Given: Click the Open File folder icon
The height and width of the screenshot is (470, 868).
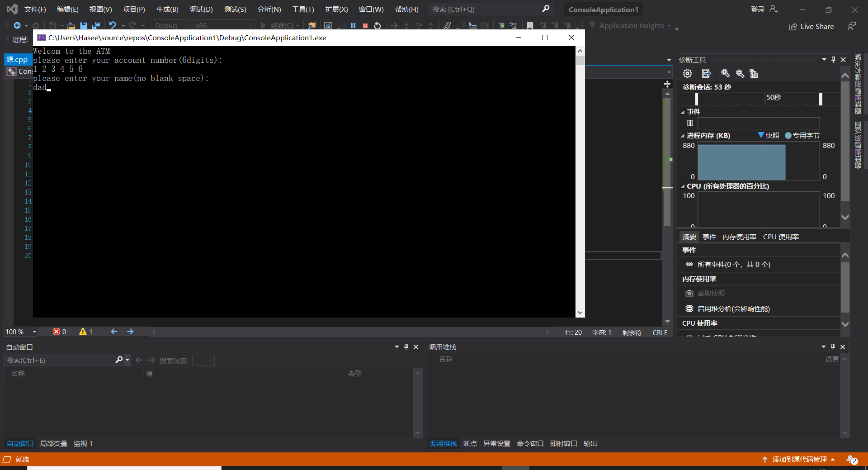Looking at the screenshot, I should click(71, 26).
